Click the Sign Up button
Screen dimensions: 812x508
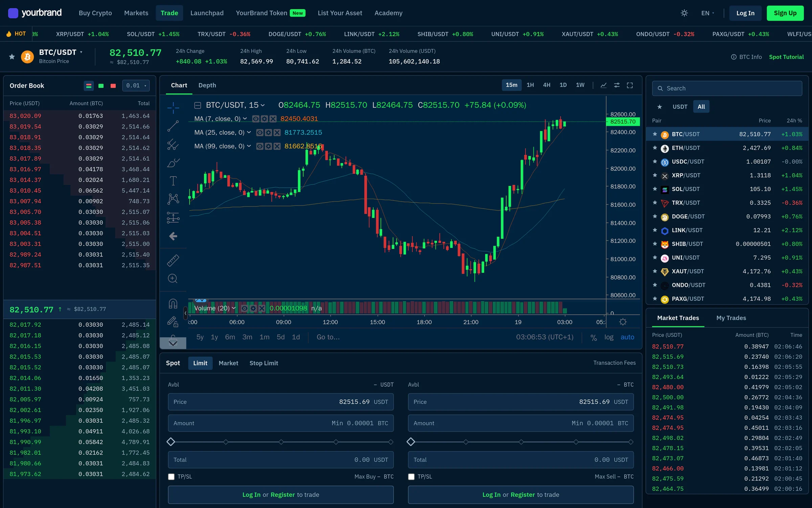(x=785, y=13)
